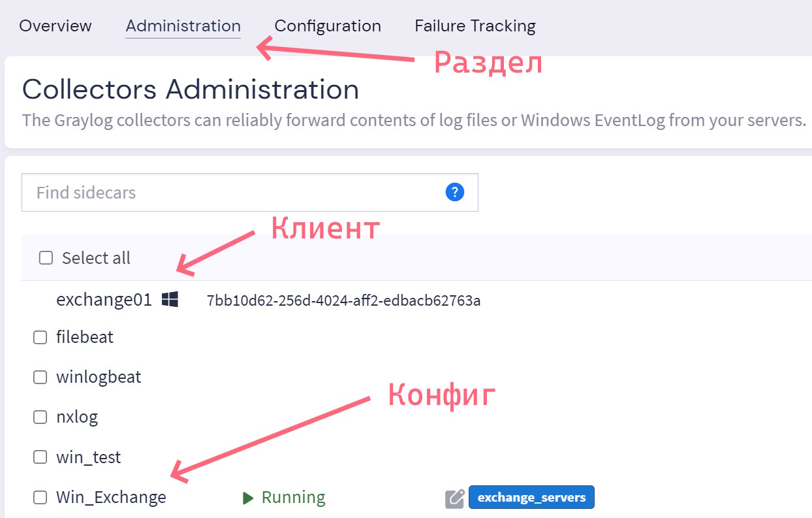Image resolution: width=812 pixels, height=518 pixels.
Task: Click the Find sidecars search field
Action: [250, 193]
